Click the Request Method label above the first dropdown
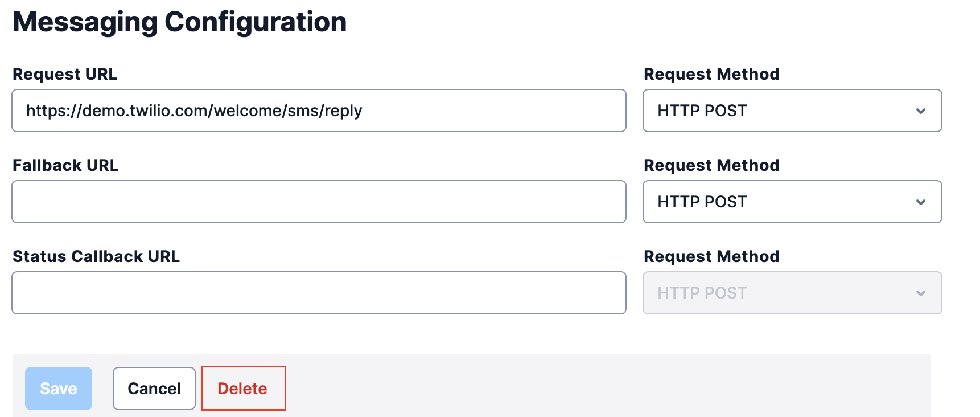The width and height of the screenshot is (980, 417). [x=711, y=74]
